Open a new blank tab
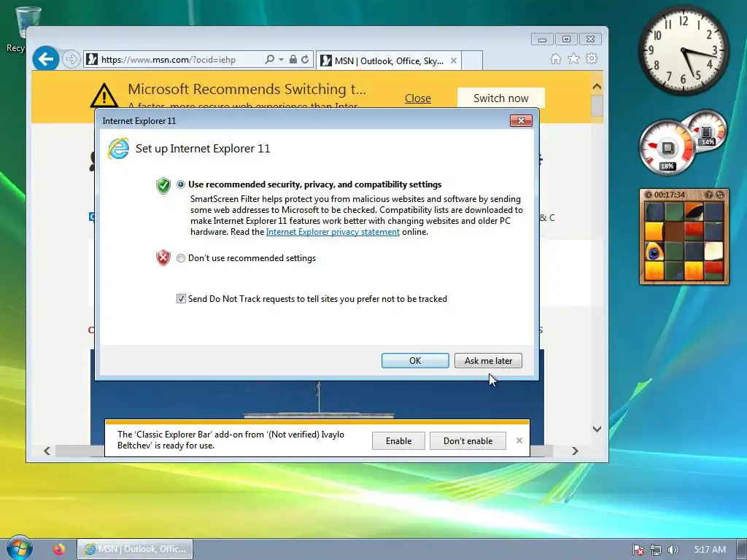 [x=472, y=61]
